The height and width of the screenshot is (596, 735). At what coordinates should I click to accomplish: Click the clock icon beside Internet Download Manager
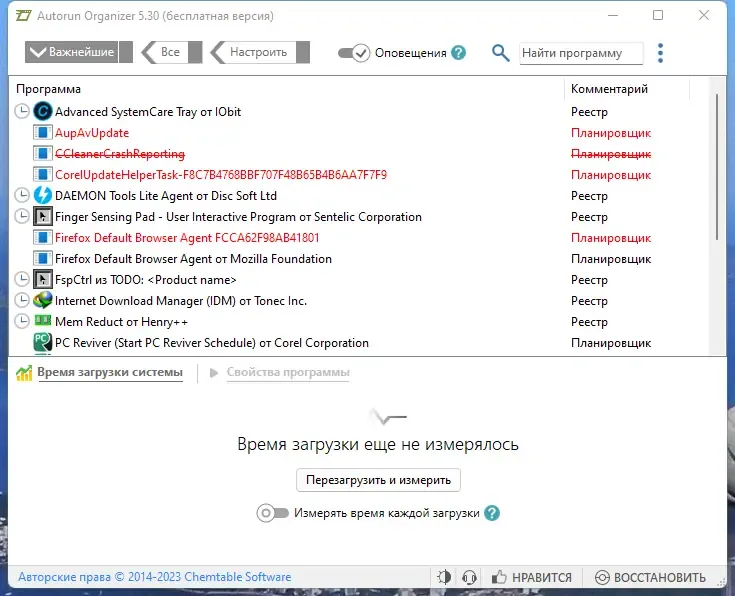pos(22,300)
